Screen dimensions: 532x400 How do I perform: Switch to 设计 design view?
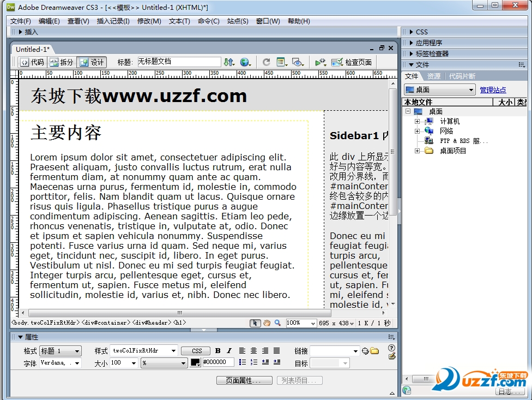pyautogui.click(x=92, y=62)
